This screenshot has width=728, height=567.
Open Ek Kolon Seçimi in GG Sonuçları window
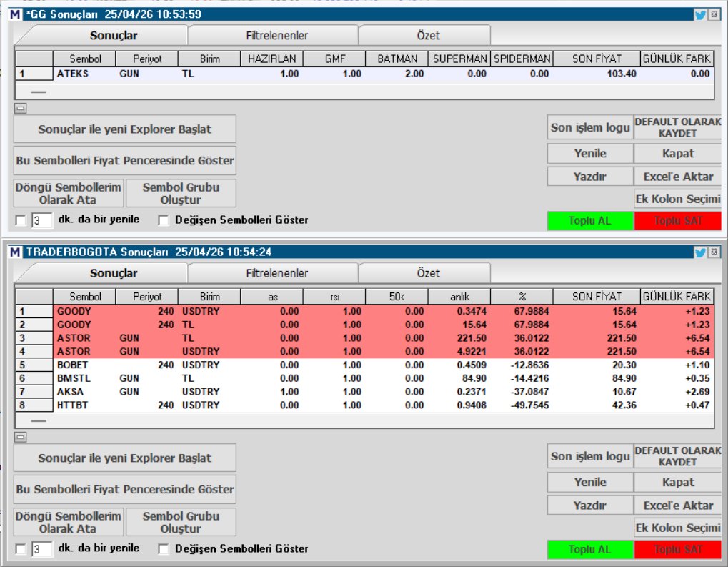tap(678, 199)
